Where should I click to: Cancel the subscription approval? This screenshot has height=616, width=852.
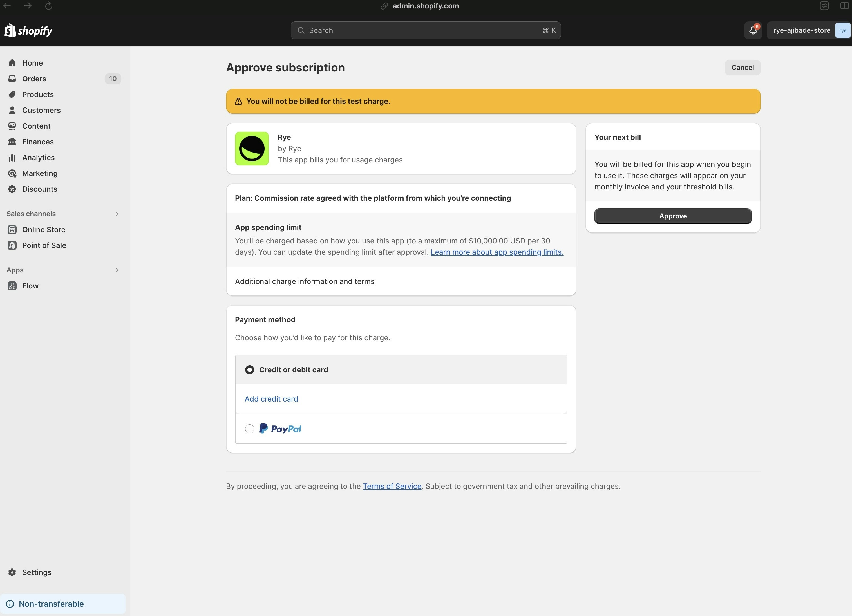coord(742,68)
